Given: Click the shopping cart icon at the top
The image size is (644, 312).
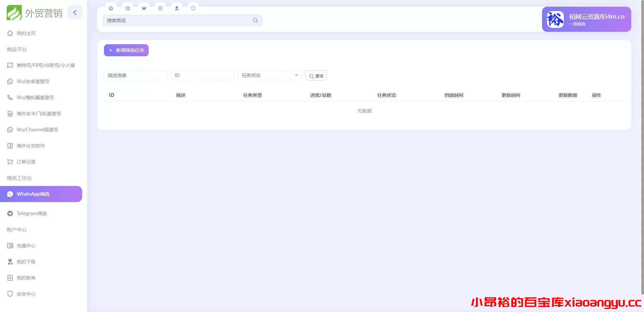Looking at the screenshot, I should (x=144, y=8).
